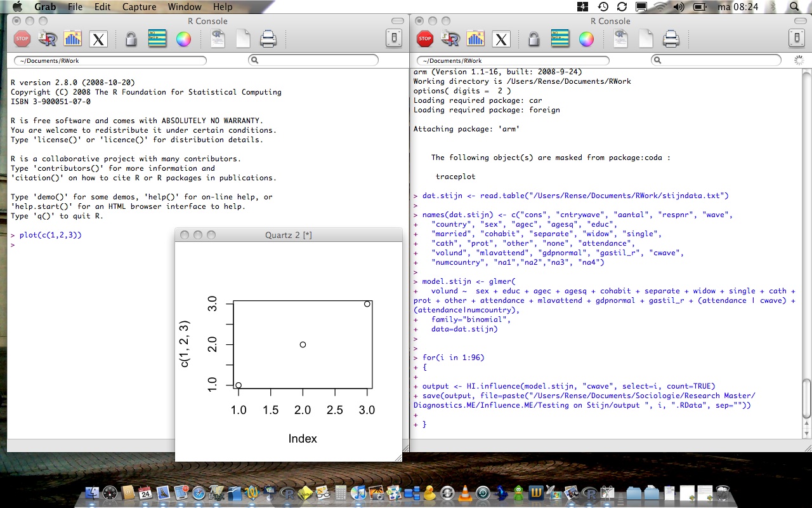Click Stop icon in the glmer model console
This screenshot has width=812, height=508.
(x=425, y=39)
